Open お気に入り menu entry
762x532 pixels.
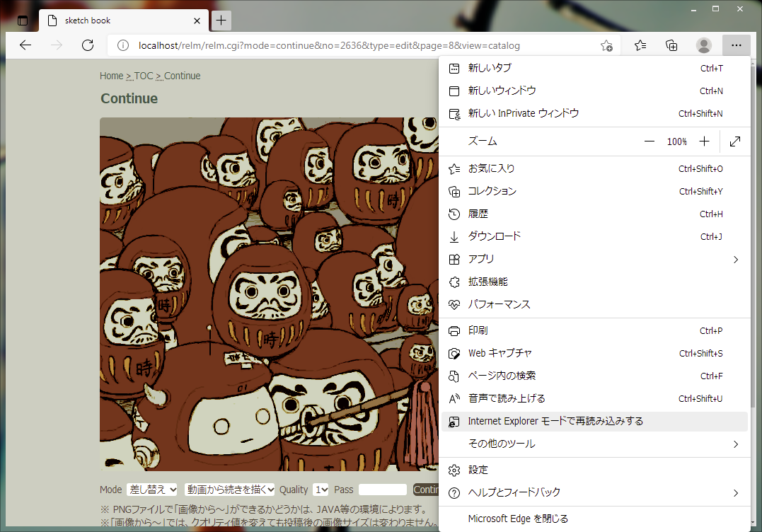pos(594,168)
